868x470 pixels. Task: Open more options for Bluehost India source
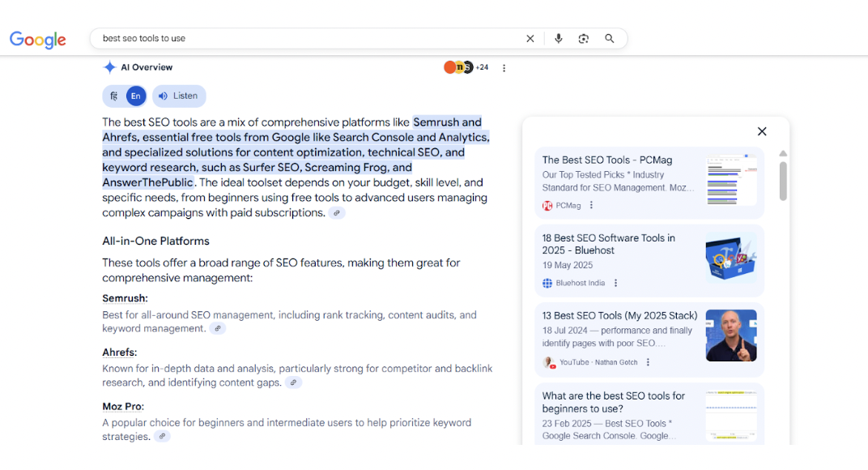pos(616,284)
